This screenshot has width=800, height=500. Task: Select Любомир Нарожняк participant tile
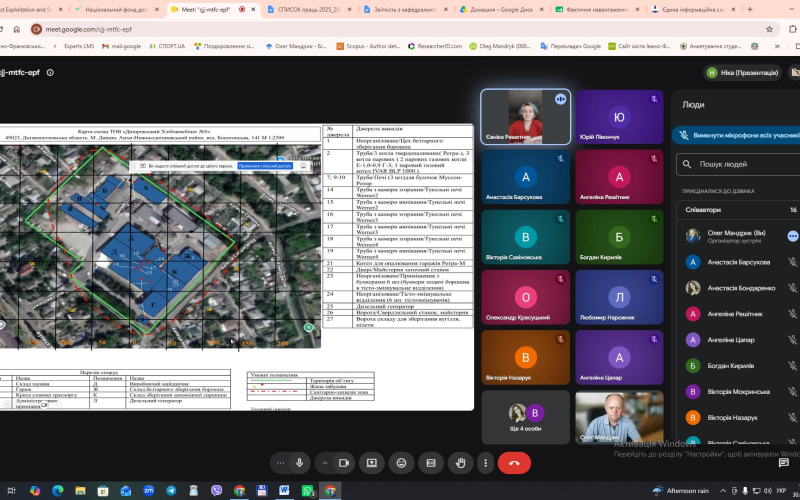619,297
